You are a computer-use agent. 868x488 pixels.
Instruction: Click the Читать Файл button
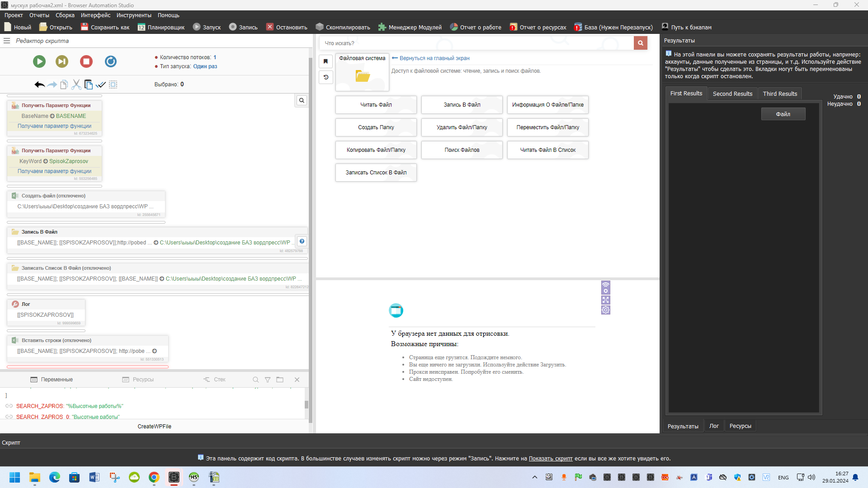[376, 105]
